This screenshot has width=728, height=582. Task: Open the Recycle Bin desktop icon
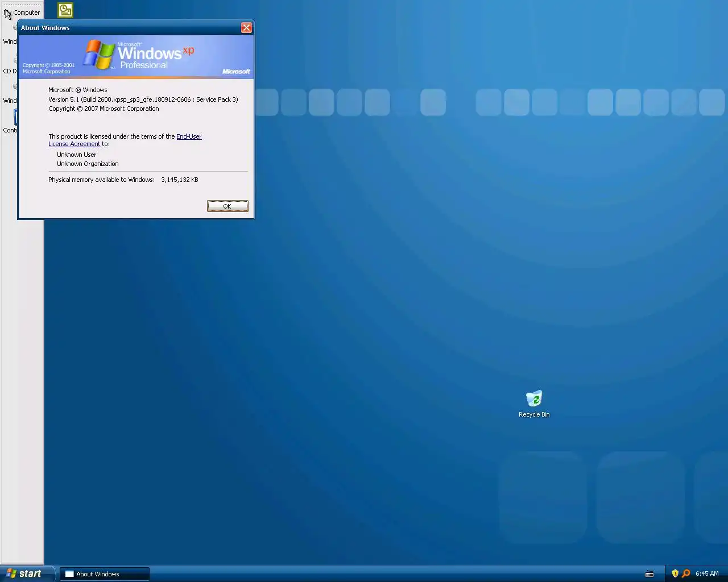tap(534, 404)
